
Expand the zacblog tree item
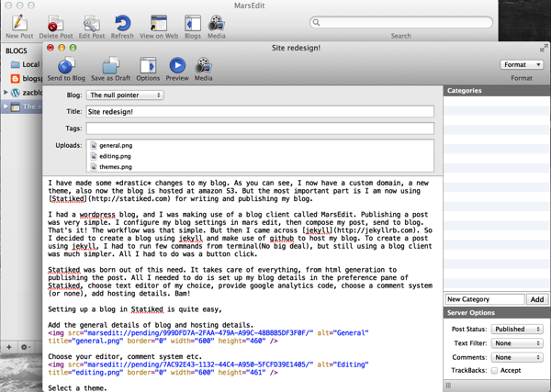[6, 93]
